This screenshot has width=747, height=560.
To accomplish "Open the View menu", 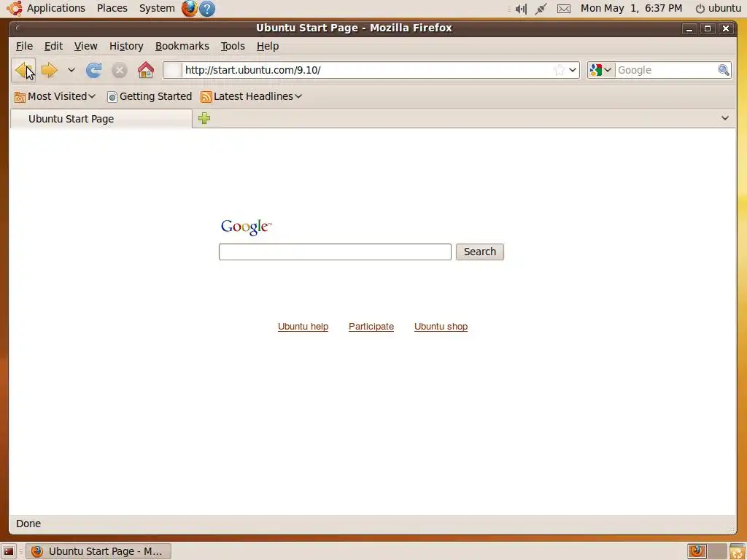I will coord(86,46).
